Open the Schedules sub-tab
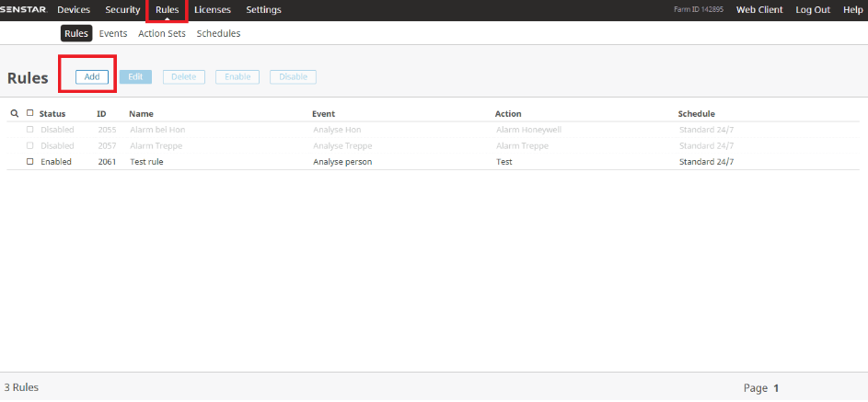The image size is (868, 402). [x=219, y=34]
